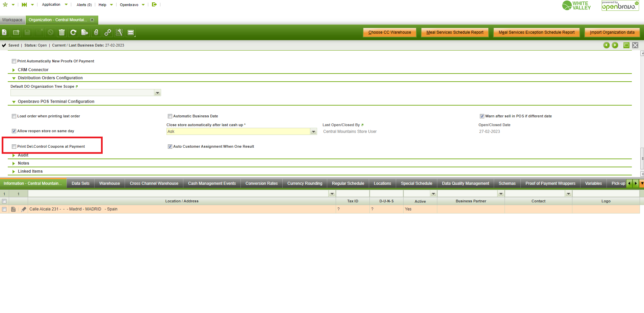Open the Application menu

click(x=51, y=5)
